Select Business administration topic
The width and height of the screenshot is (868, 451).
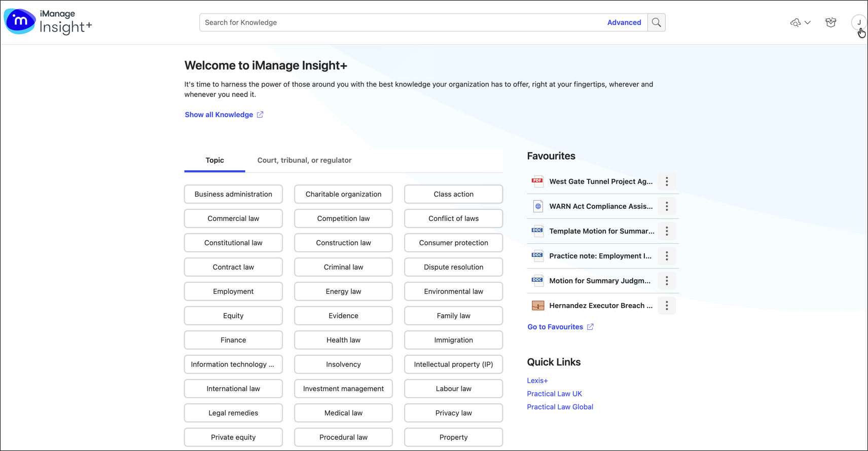pyautogui.click(x=233, y=194)
